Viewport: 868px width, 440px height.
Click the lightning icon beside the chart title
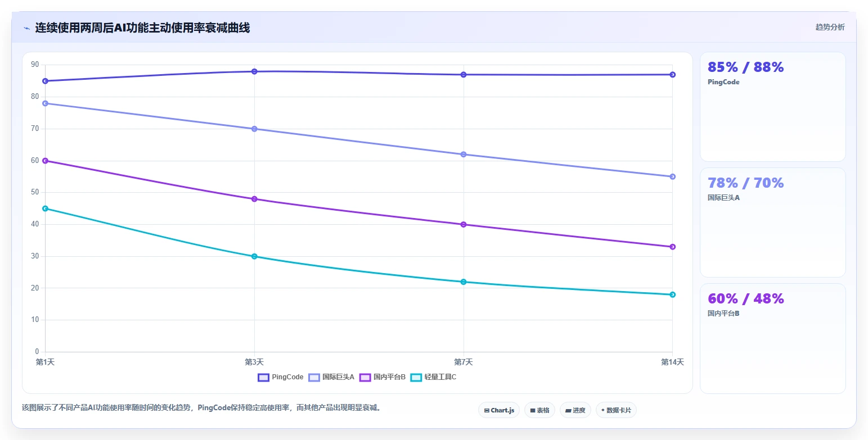pyautogui.click(x=26, y=28)
